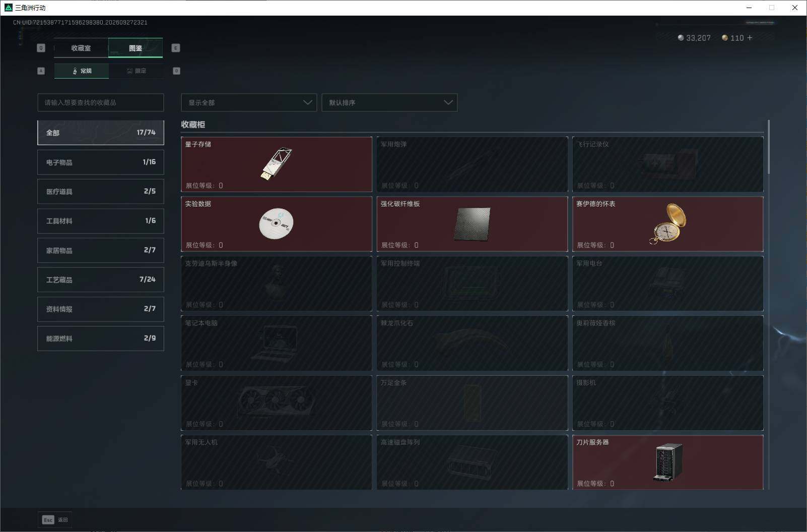
Task: Click the silver coin balance 33,207
Action: tap(694, 38)
